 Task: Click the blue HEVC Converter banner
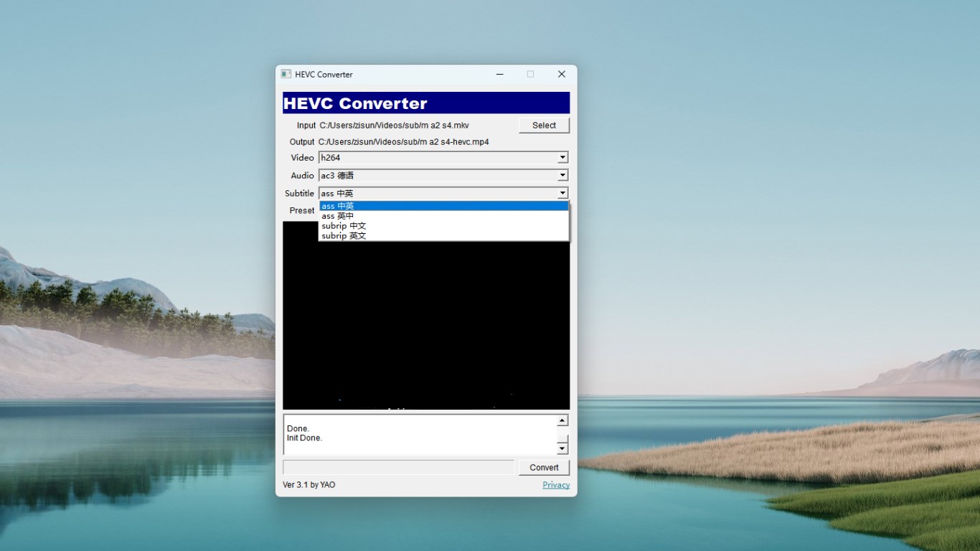point(425,103)
